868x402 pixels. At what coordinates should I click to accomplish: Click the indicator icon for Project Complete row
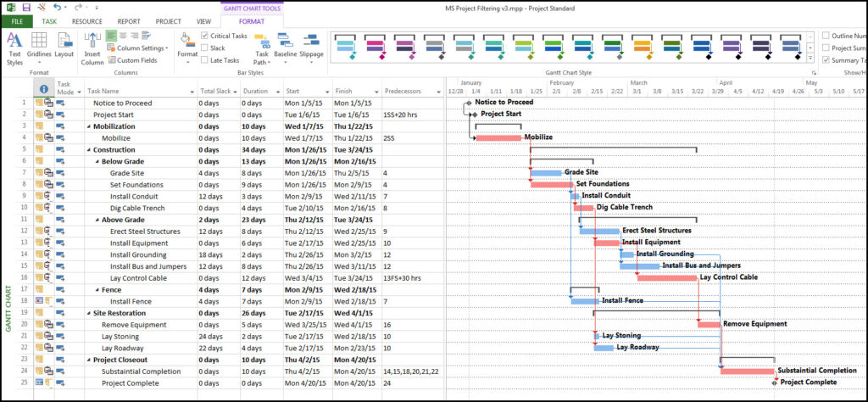pos(39,382)
